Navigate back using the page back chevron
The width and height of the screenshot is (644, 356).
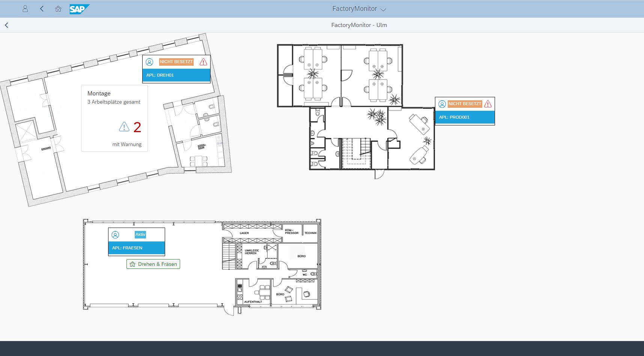(7, 25)
